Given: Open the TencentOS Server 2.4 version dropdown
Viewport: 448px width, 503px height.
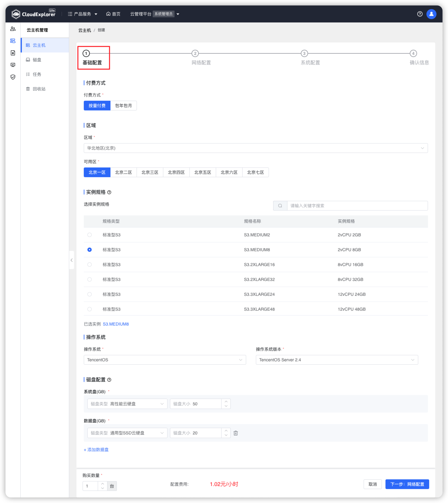Looking at the screenshot, I should 337,360.
